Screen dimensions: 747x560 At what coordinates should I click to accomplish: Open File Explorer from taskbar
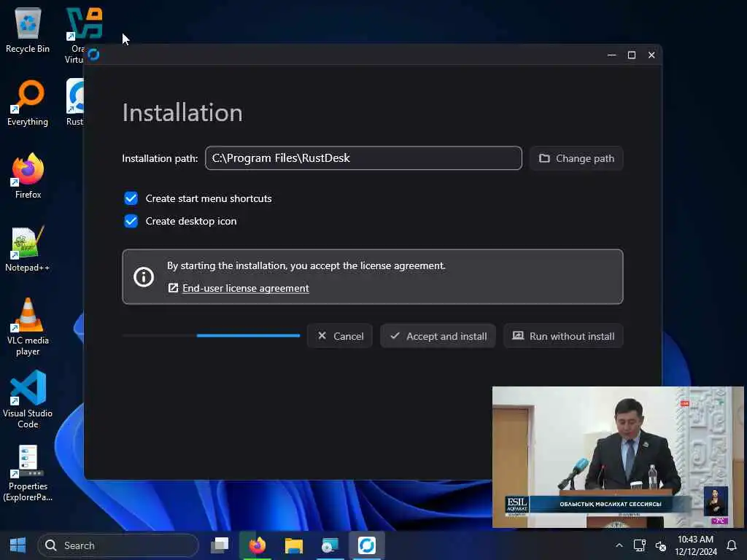[x=293, y=545]
